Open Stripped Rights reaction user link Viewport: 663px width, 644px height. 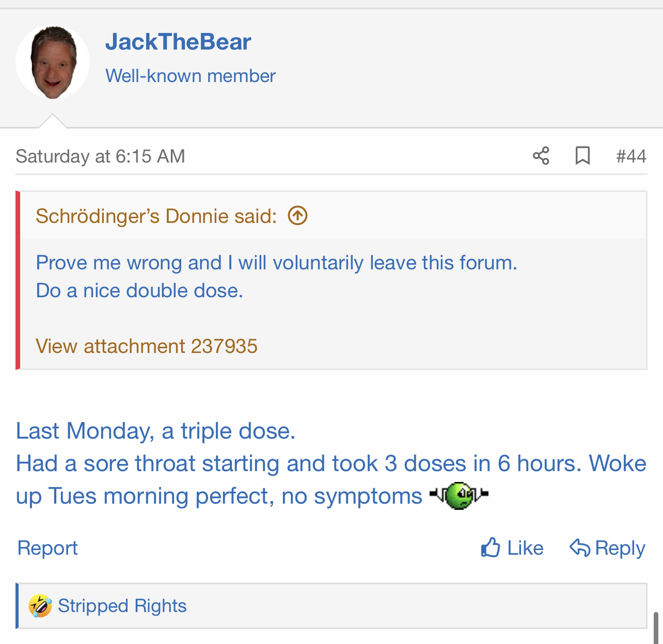pos(122,606)
